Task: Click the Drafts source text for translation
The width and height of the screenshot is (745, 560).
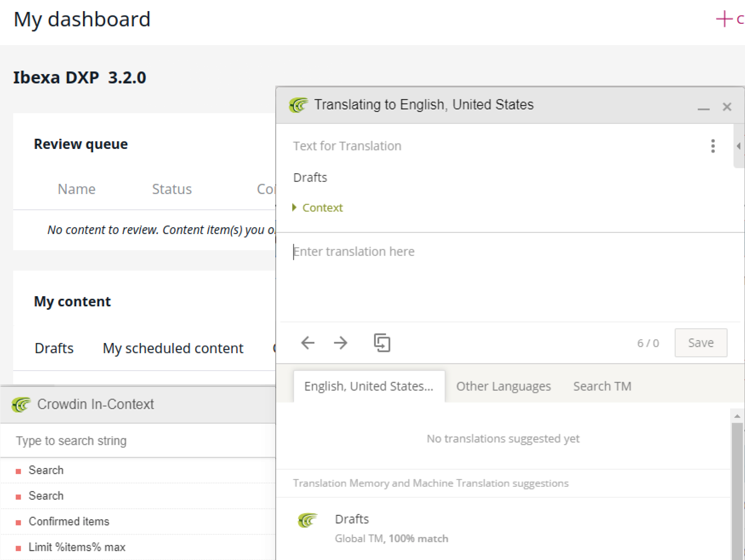Action: (310, 177)
